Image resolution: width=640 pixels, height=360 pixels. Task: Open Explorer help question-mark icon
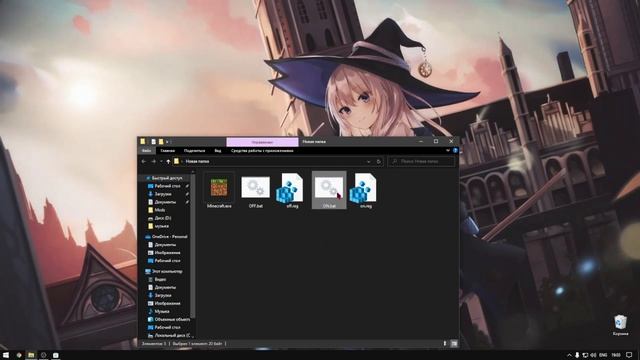pyautogui.click(x=455, y=151)
